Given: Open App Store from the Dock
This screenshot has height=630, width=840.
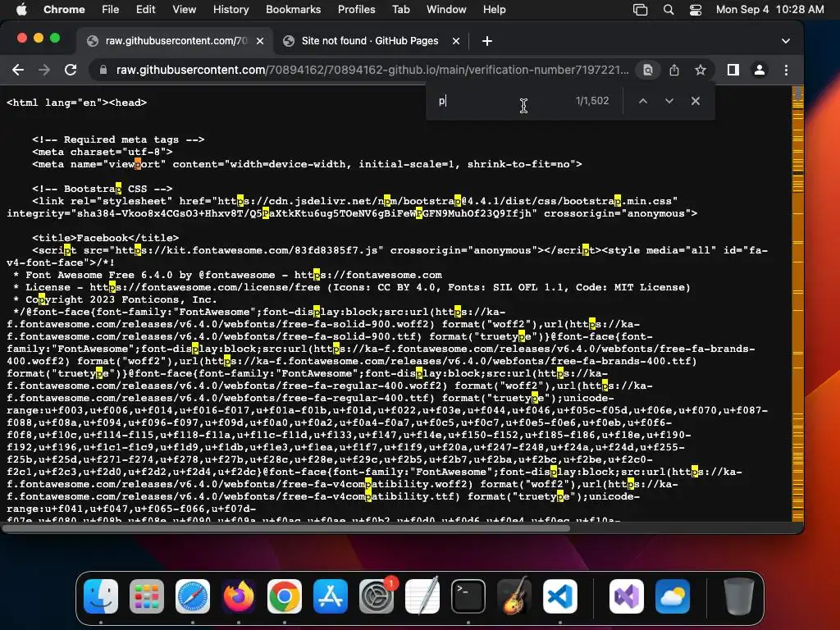Looking at the screenshot, I should (330, 596).
